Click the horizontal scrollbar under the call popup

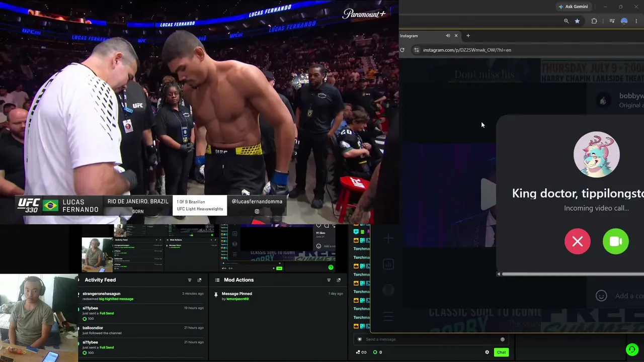(x=573, y=274)
